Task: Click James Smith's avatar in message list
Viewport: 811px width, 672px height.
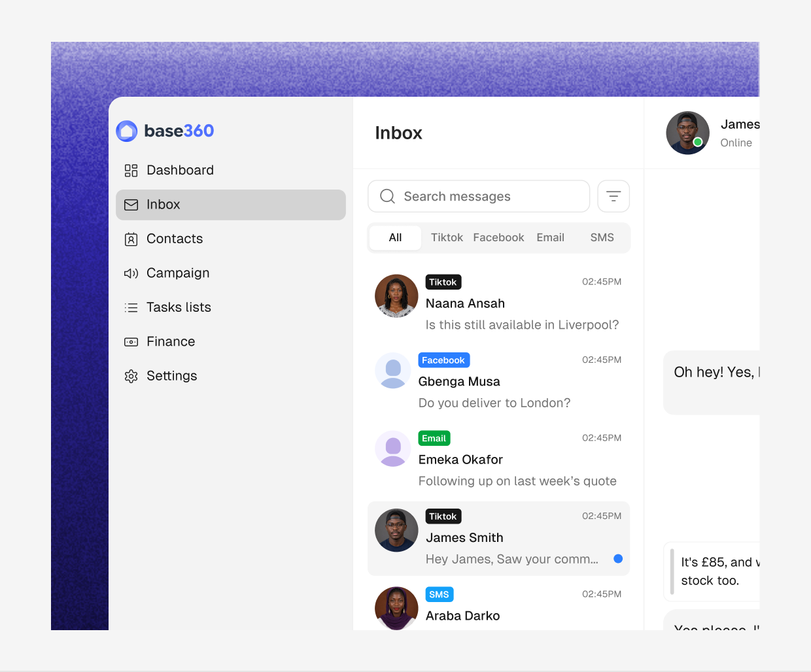Action: (396, 530)
